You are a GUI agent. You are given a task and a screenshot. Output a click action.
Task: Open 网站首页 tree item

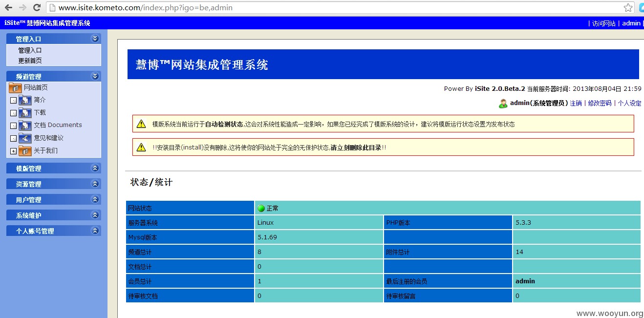point(36,87)
